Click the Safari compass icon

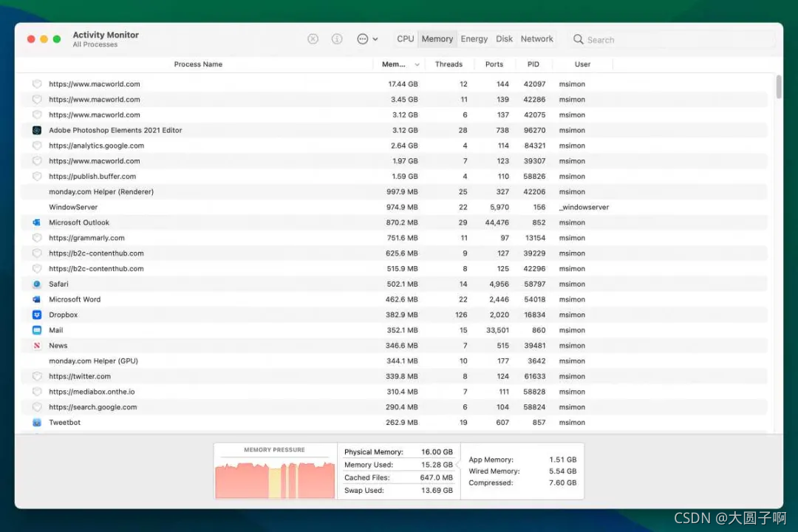coord(37,284)
